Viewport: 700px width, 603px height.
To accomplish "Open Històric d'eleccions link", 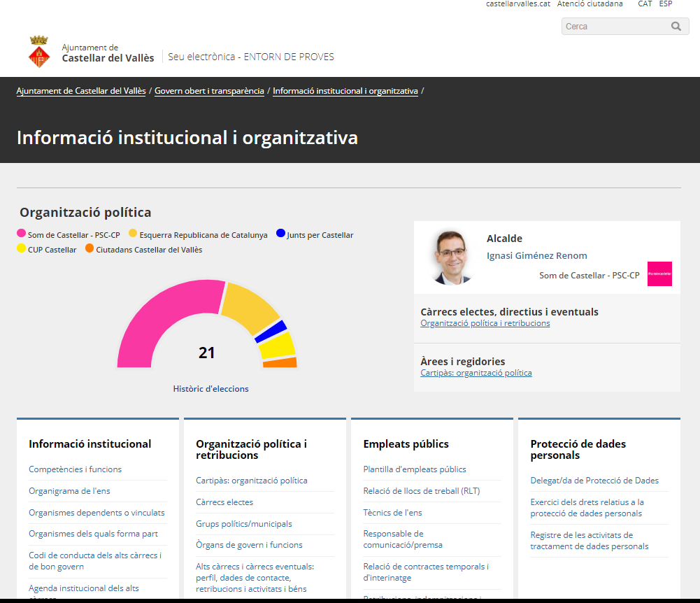I will [x=210, y=389].
